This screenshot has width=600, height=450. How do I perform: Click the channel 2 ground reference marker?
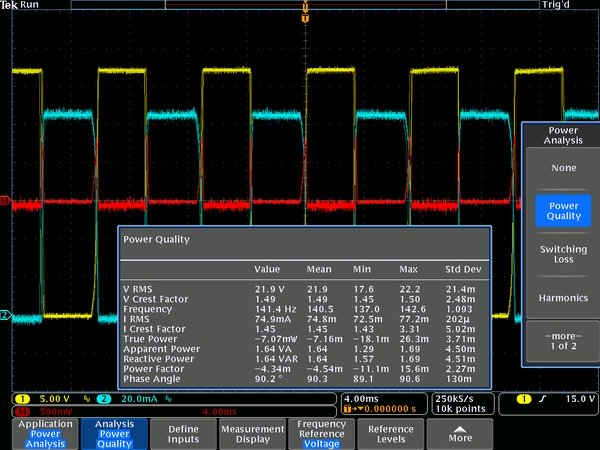click(x=4, y=317)
